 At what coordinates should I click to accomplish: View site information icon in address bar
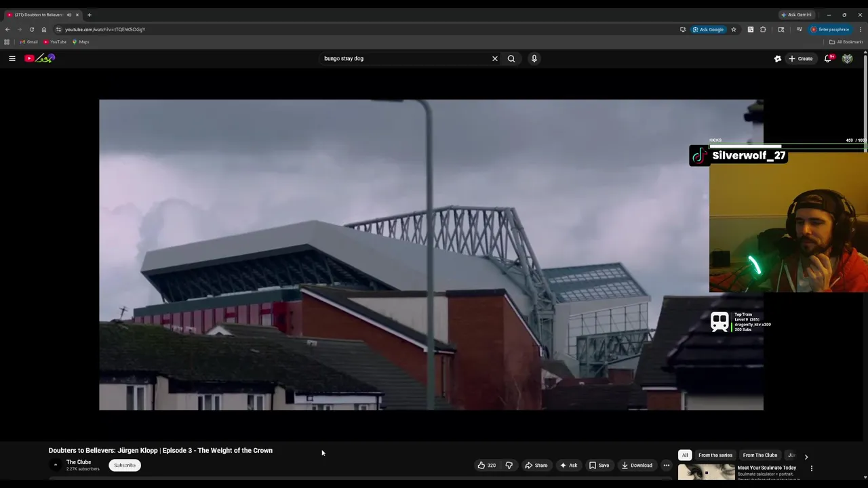59,29
